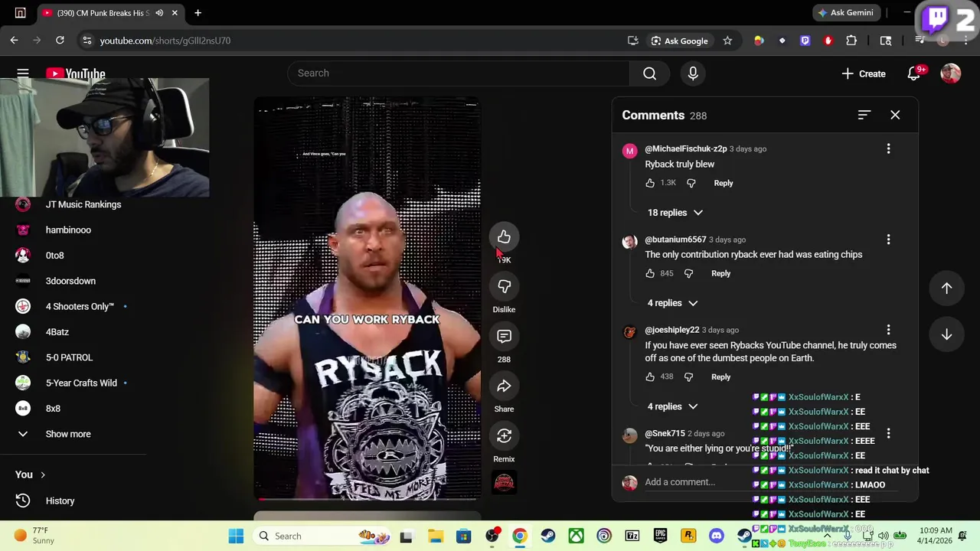Viewport: 980px width, 551px height.
Task: Dislike joeshipley22's comment
Action: 689,377
